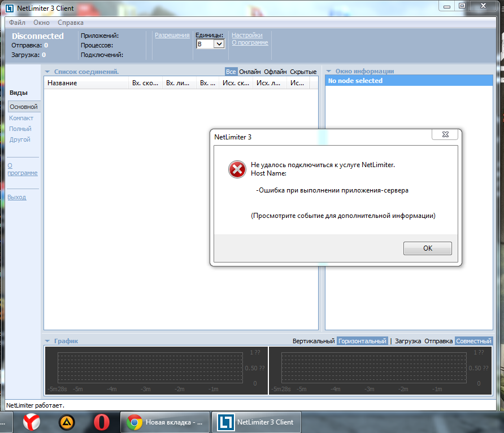The image size is (504, 433).
Task: Minimize the NetLimiter 3 Client window
Action: (447, 6)
